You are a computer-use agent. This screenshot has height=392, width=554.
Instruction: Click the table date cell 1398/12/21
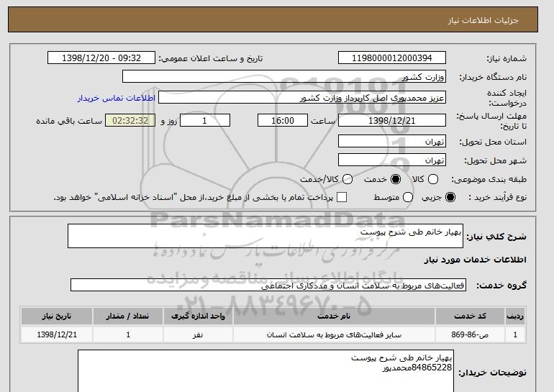click(x=57, y=334)
